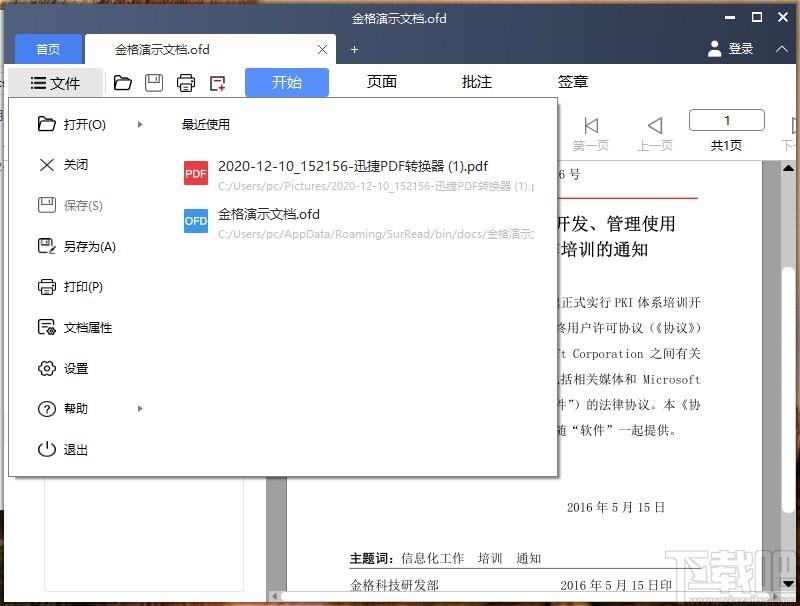Click the 保存 disk icon in the menu
The width and height of the screenshot is (800, 606).
click(46, 205)
